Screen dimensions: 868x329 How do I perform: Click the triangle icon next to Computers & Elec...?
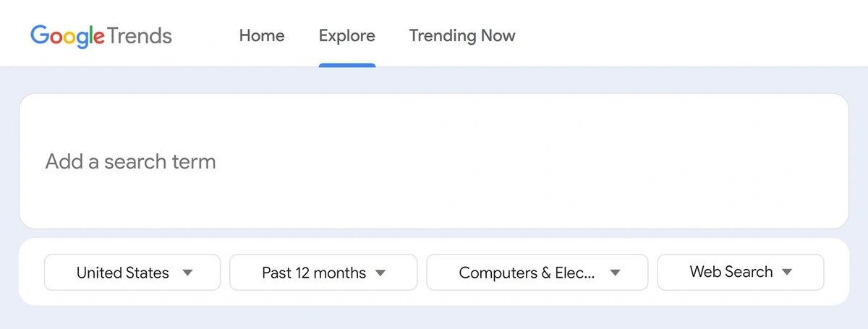(x=615, y=273)
